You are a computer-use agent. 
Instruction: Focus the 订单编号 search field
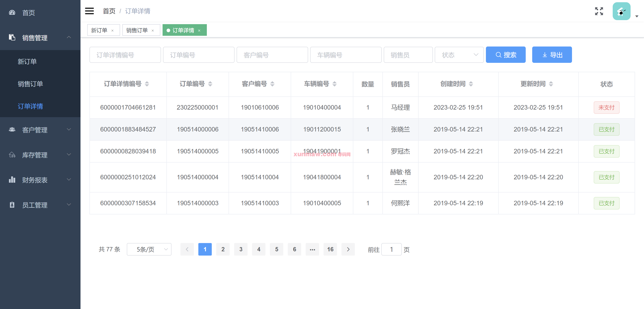click(x=199, y=55)
